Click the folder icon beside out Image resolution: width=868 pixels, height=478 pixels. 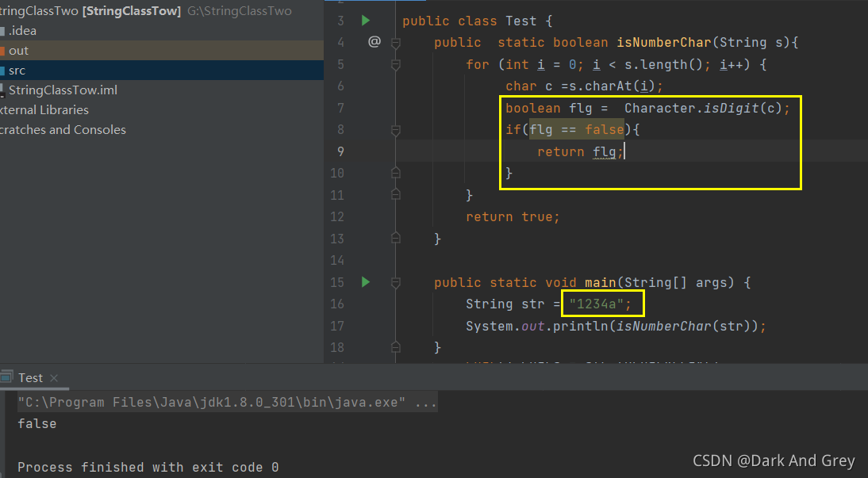[2, 51]
